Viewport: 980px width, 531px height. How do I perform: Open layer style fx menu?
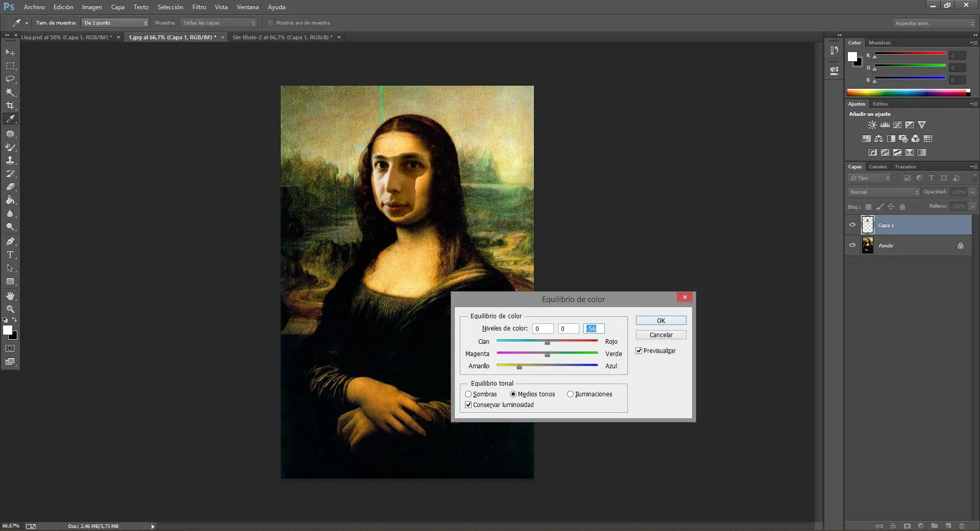coord(893,526)
